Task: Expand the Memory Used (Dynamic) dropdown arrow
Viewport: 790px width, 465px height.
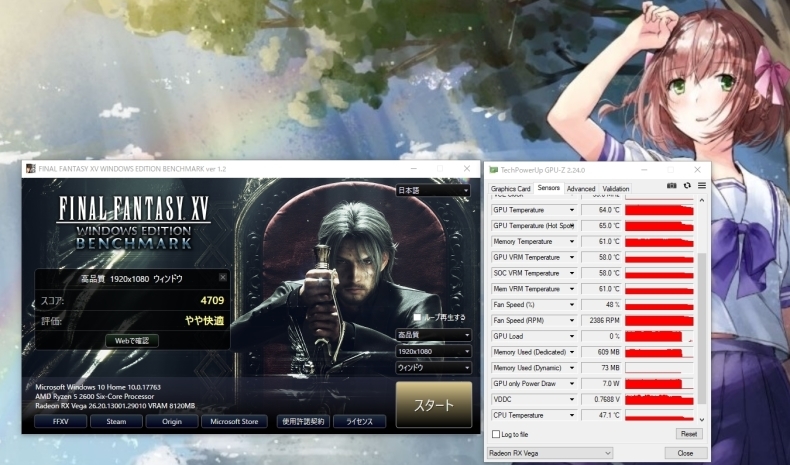Action: tap(572, 368)
